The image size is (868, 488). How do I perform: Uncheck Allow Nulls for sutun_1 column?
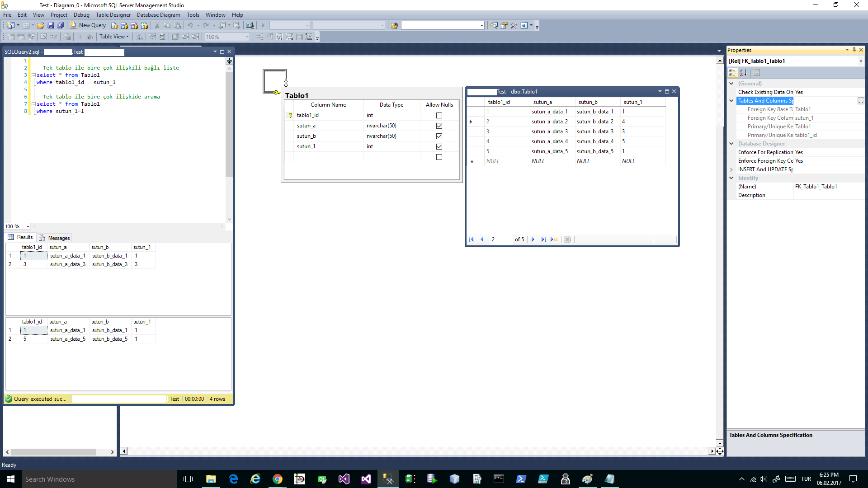tap(439, 146)
